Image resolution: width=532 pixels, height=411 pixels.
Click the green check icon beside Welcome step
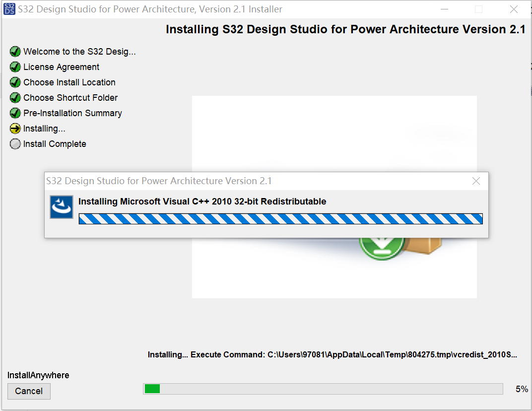point(15,52)
